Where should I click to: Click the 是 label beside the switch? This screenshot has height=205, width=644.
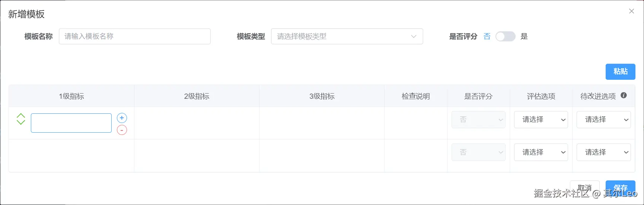click(524, 37)
